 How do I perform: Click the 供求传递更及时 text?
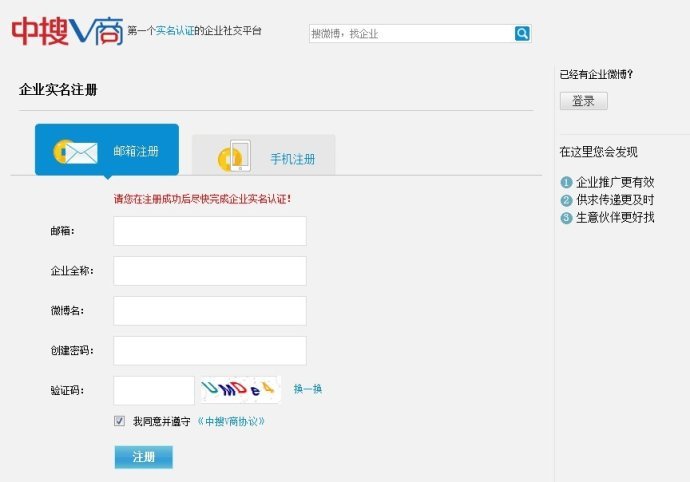pyautogui.click(x=615, y=200)
